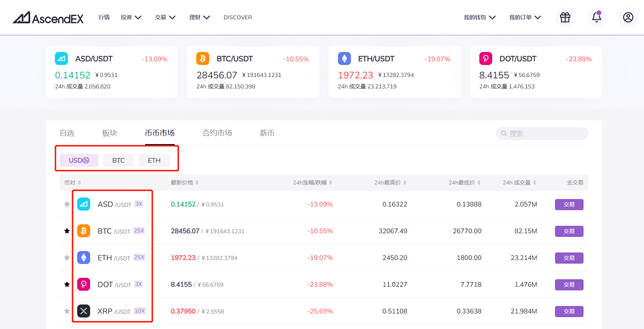Switch to the 自选 tab

point(67,133)
